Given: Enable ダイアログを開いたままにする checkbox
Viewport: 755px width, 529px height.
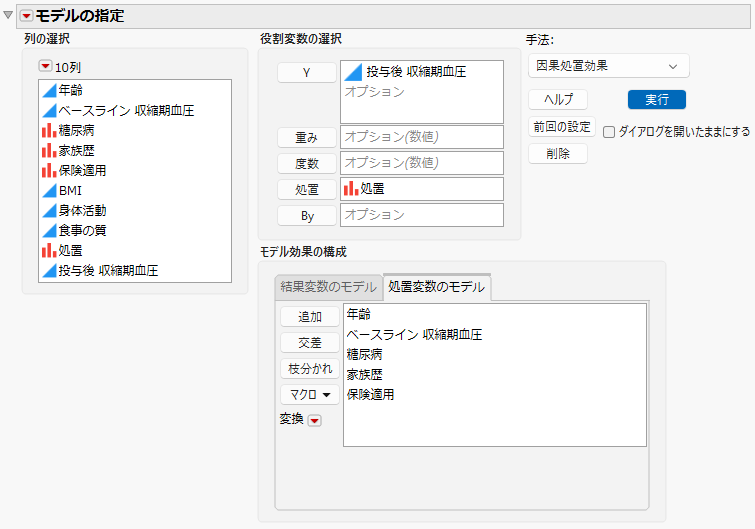Looking at the screenshot, I should [609, 132].
